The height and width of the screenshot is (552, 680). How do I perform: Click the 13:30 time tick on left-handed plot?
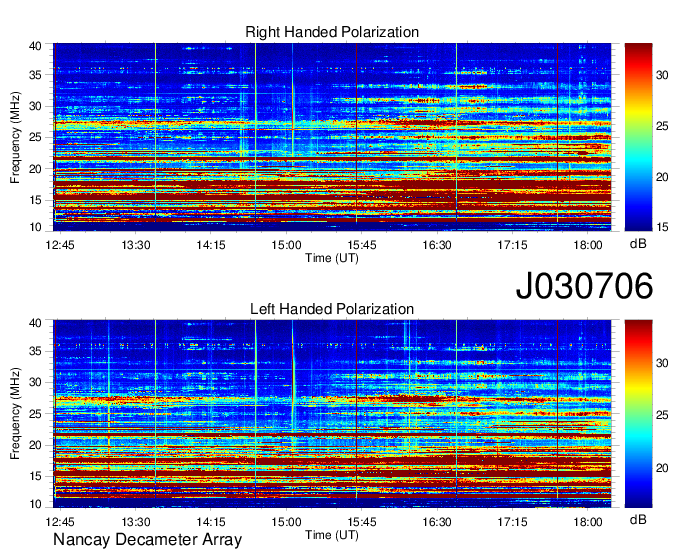pyautogui.click(x=135, y=522)
